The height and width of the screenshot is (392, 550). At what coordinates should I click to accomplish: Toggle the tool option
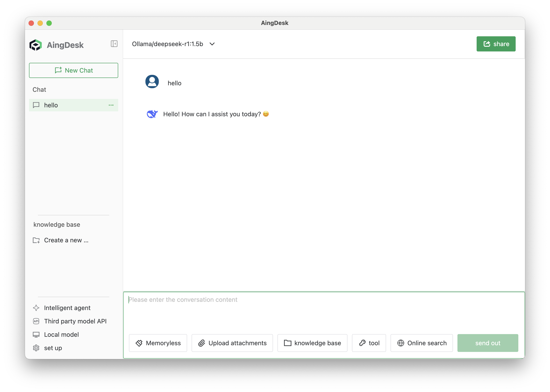click(369, 343)
